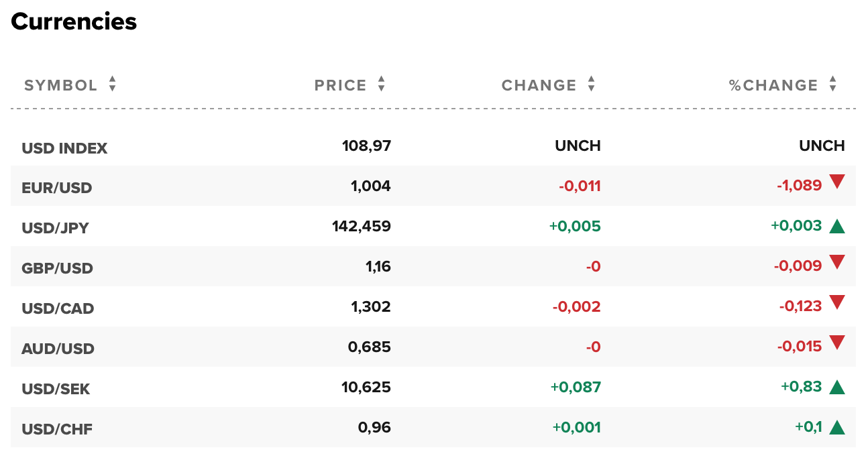Image resolution: width=868 pixels, height=464 pixels.
Task: Select the EUR/USD currency pair
Action: (x=57, y=186)
